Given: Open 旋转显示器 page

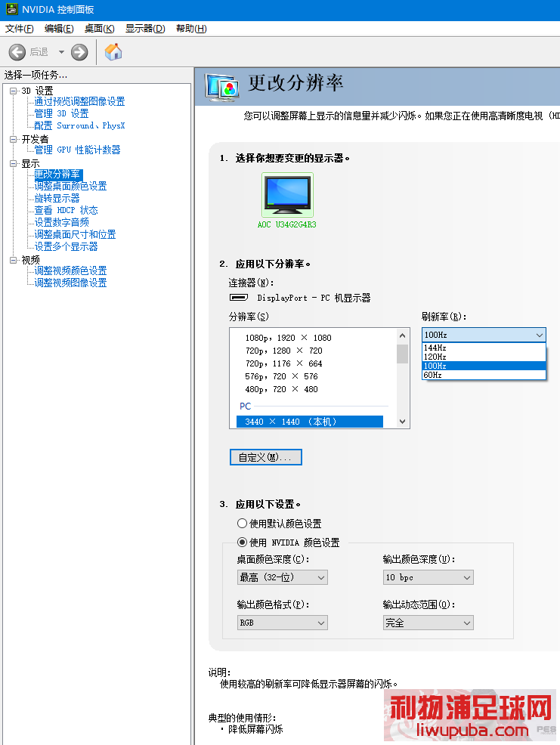Looking at the screenshot, I should click(57, 198).
